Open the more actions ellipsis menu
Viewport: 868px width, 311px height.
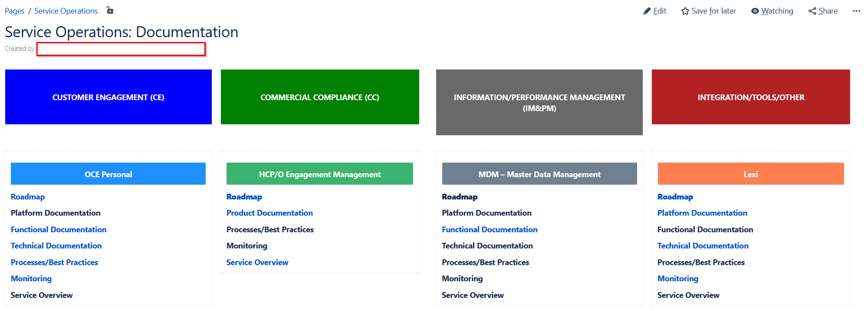click(x=857, y=11)
